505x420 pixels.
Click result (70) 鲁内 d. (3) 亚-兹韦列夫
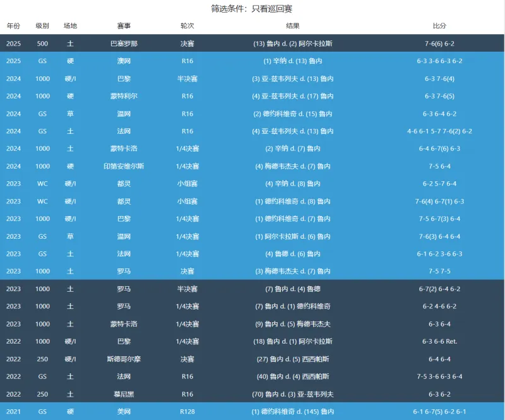coord(293,394)
